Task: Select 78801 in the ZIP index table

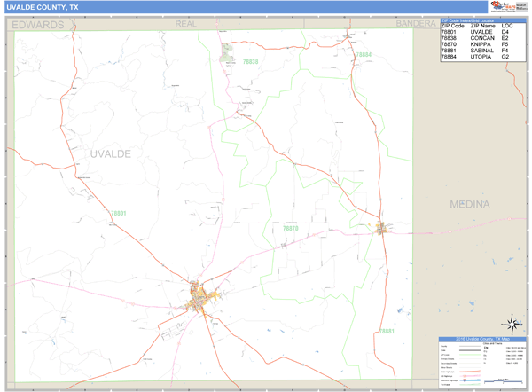Action: [449, 32]
